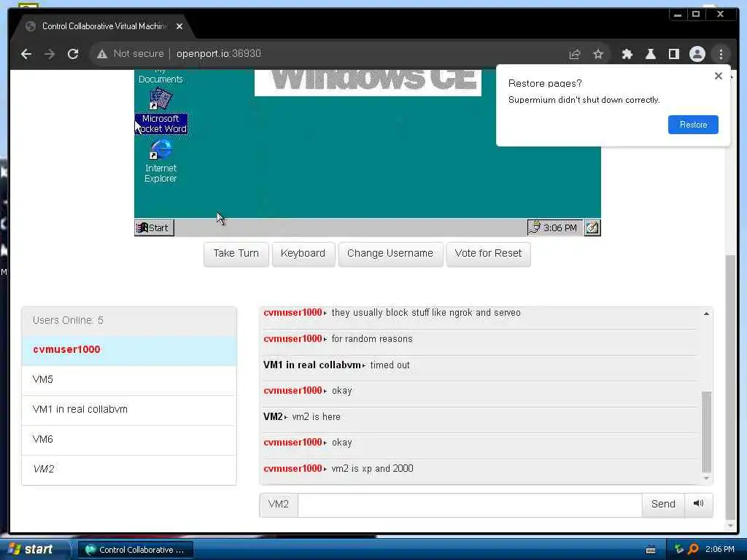Select cvmuser1000 in users list
The image size is (747, 560).
coord(129,350)
